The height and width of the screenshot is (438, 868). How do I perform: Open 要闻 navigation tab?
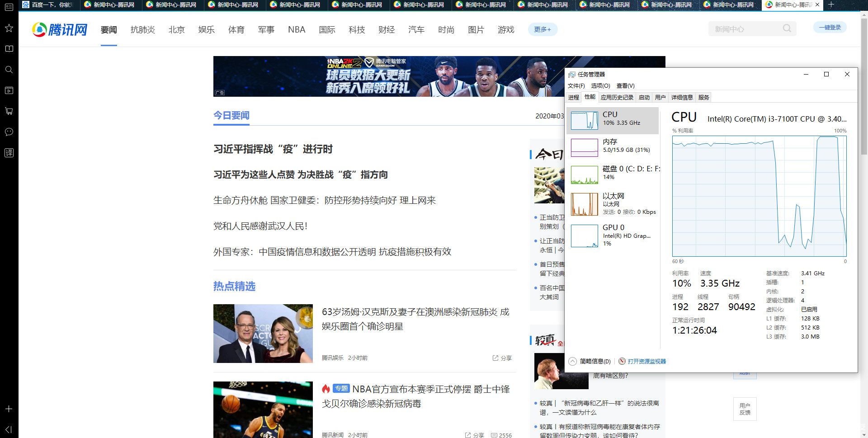click(x=108, y=29)
